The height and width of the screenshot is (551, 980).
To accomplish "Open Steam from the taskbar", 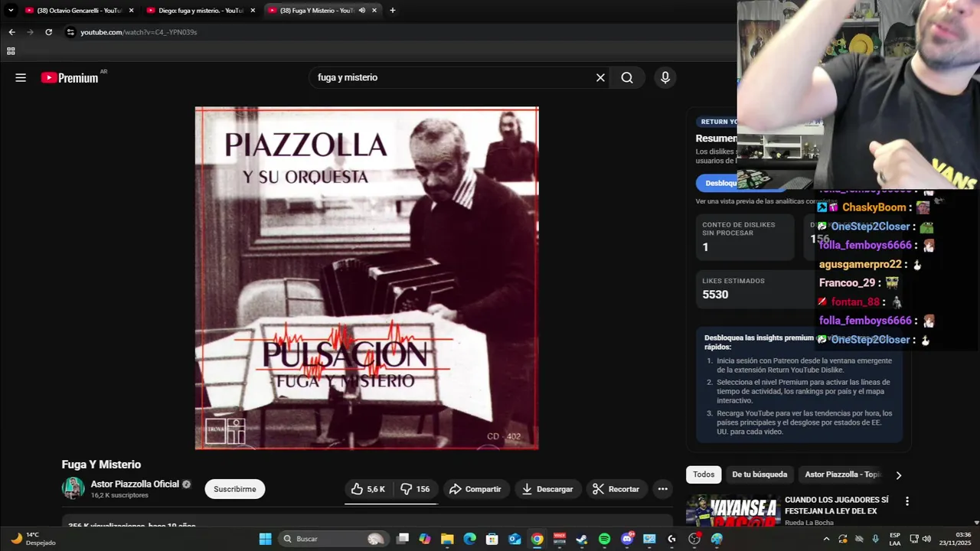I will pyautogui.click(x=582, y=539).
